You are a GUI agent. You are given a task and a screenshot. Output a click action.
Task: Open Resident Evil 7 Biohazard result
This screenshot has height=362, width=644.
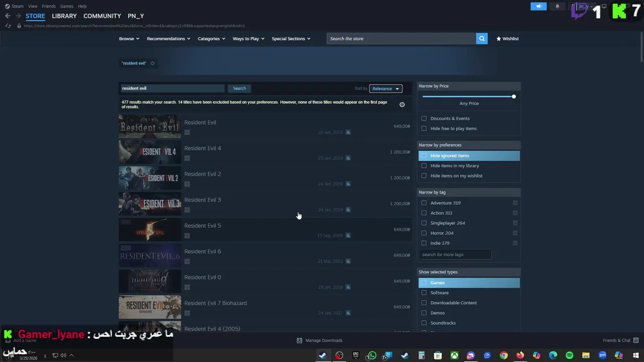(265, 307)
